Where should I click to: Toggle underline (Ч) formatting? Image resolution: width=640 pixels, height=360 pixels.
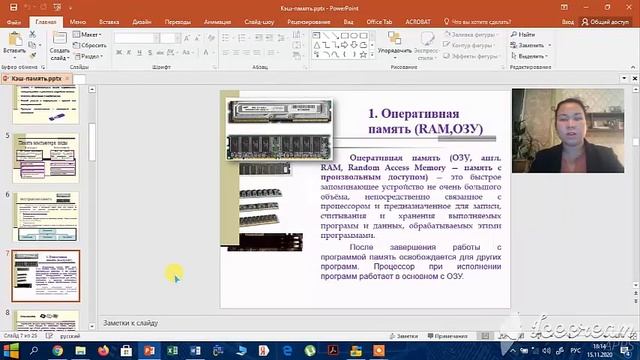[x=140, y=52]
